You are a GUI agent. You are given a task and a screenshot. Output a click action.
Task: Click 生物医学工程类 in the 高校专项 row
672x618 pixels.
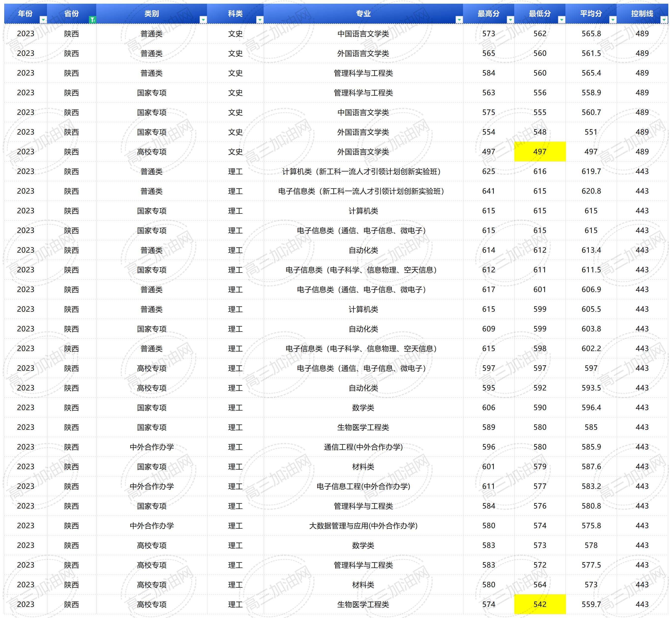[363, 604]
